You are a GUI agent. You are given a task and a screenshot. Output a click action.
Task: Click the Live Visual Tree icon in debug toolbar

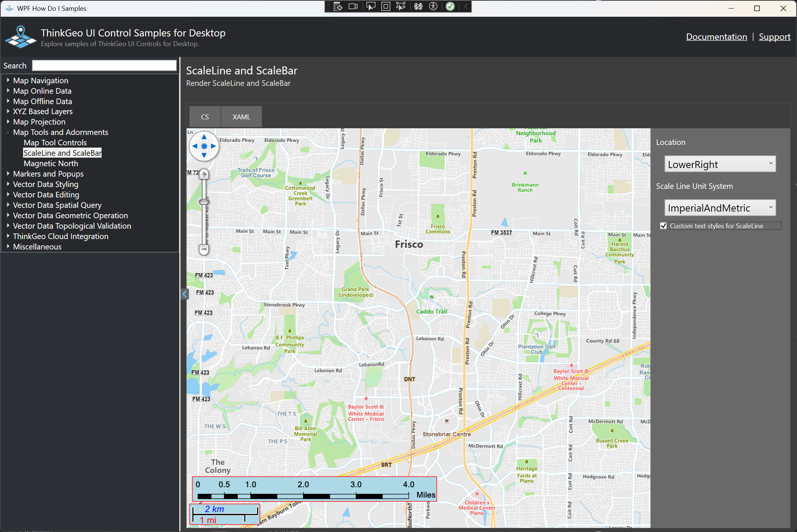338,6
